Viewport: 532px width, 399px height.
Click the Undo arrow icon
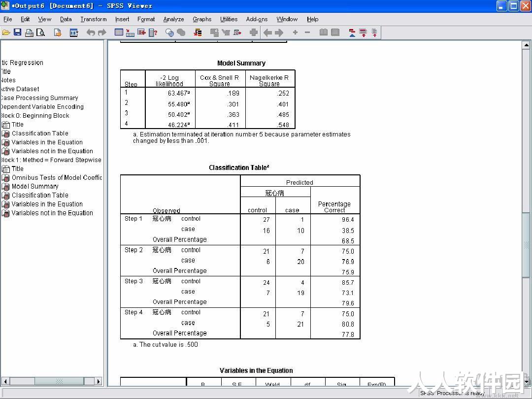point(91,33)
